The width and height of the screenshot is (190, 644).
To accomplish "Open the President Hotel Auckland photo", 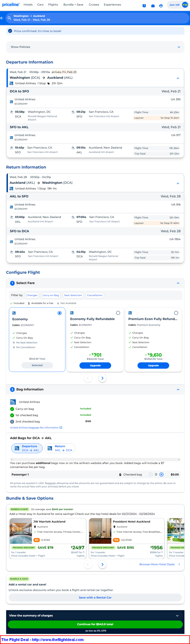I will 100,531.
